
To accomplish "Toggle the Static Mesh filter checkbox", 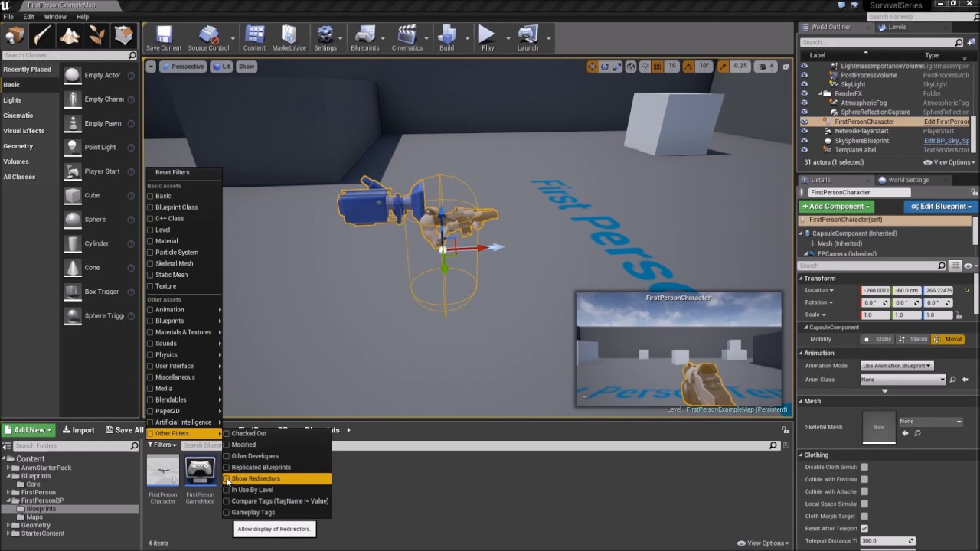I will (150, 275).
